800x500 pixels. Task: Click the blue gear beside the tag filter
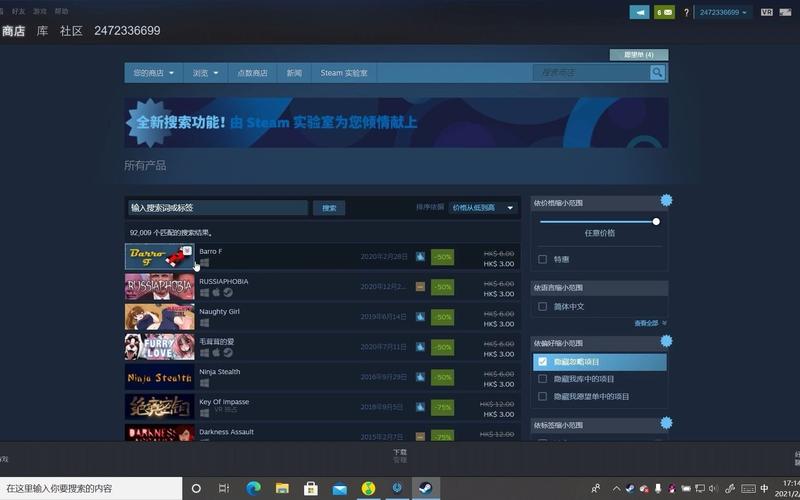666,422
